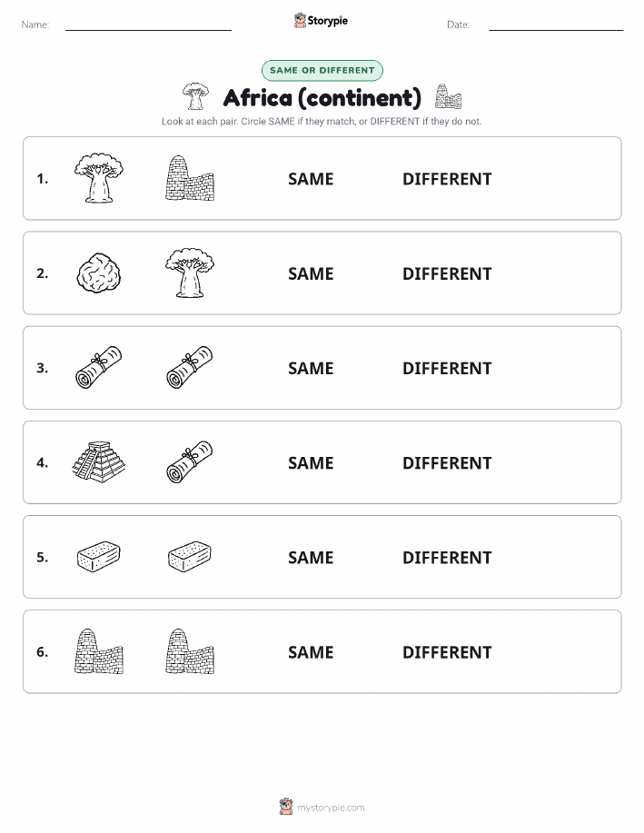Click the left scroll icon in row 3
Viewport: 644px width, 833px height.
pyautogui.click(x=99, y=367)
